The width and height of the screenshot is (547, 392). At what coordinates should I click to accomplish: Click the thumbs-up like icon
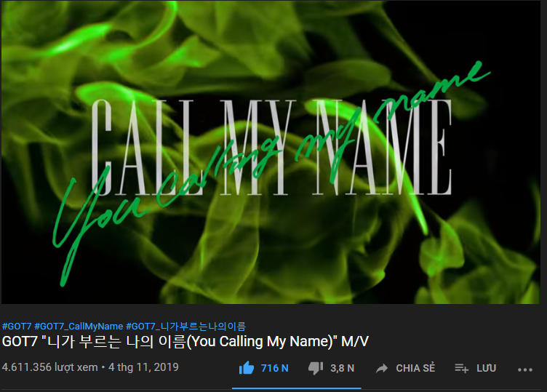point(247,368)
